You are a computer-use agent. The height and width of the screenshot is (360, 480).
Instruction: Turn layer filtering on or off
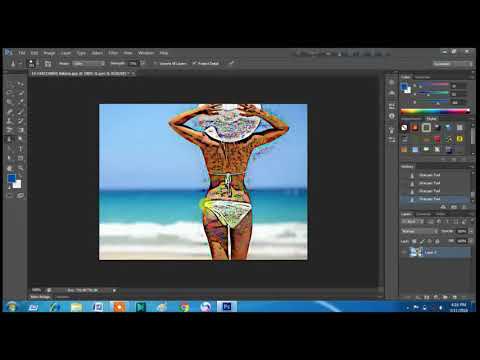coord(471,221)
